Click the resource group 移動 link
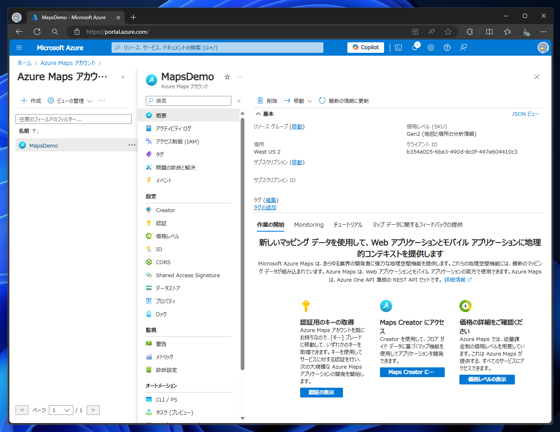 [297, 127]
